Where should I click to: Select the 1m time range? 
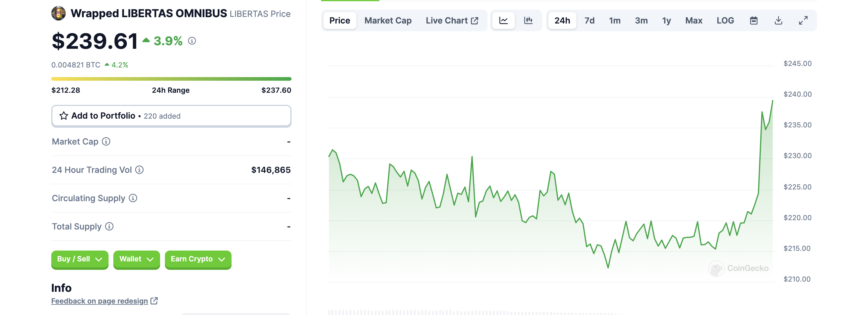click(615, 20)
